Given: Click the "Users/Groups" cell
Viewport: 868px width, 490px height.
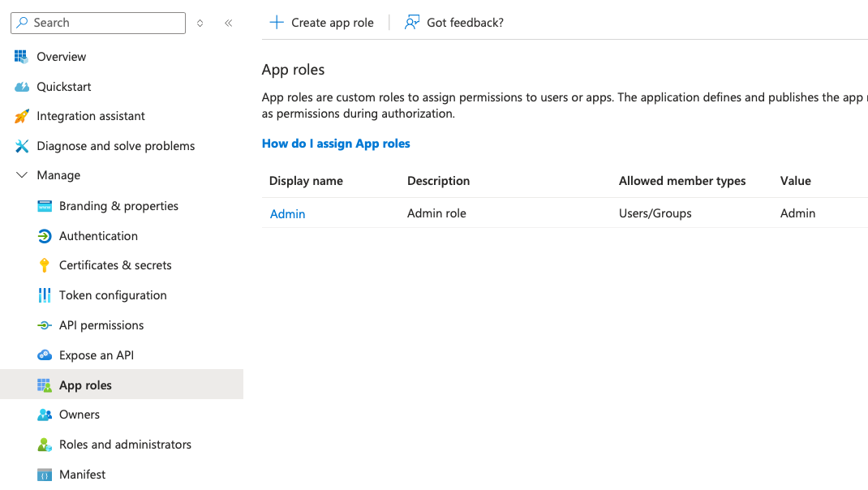Looking at the screenshot, I should pyautogui.click(x=655, y=213).
